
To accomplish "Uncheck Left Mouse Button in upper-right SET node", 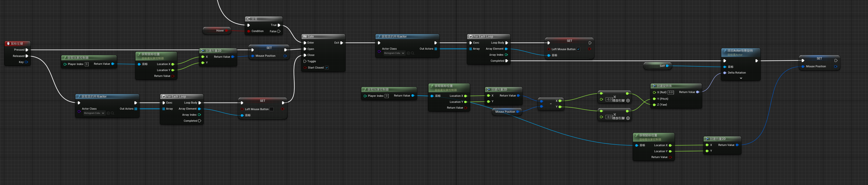I will [x=578, y=49].
